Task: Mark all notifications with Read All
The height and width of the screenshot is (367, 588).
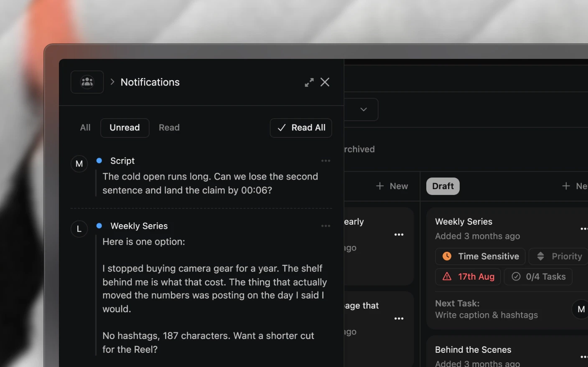Action: 301,128
